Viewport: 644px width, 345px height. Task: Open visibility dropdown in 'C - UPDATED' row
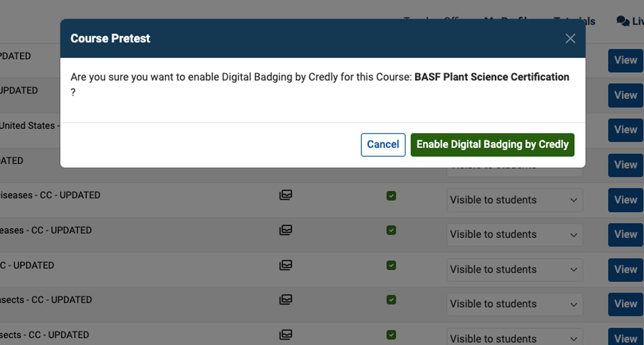pos(515,270)
